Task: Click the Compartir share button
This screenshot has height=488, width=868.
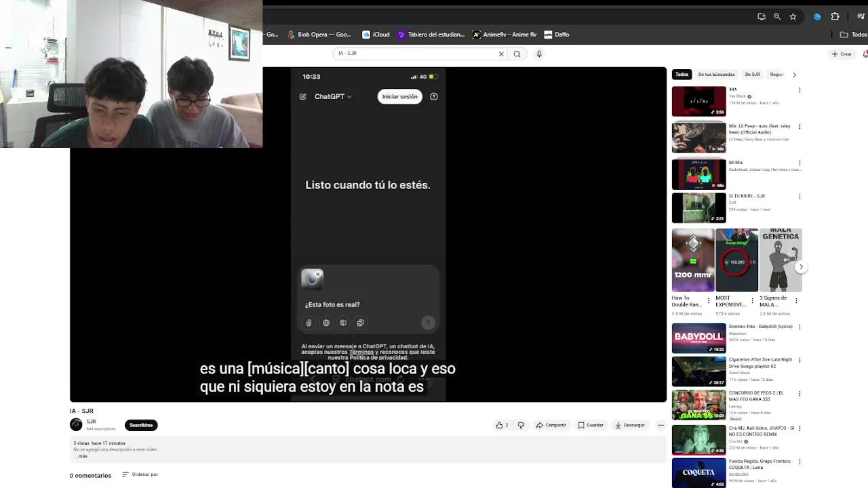Action: tap(551, 425)
